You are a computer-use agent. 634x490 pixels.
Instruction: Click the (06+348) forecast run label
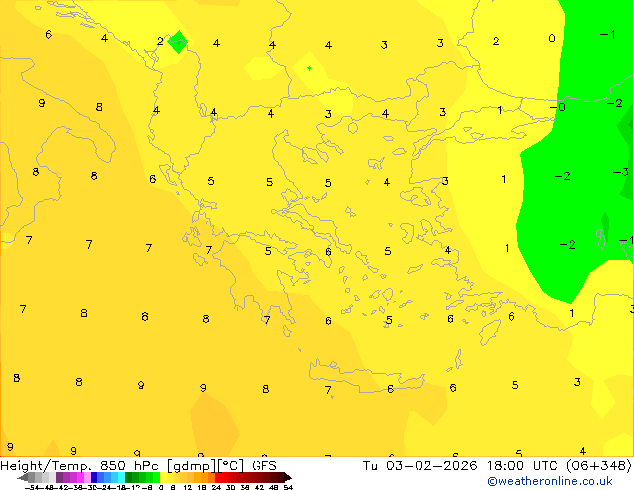click(x=598, y=466)
